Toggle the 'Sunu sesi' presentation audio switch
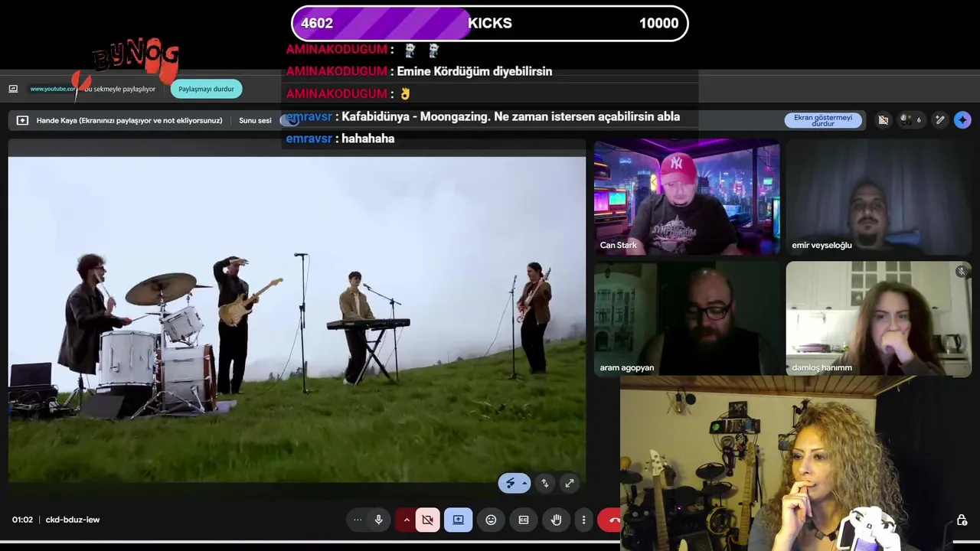The height and width of the screenshot is (551, 980). point(290,120)
